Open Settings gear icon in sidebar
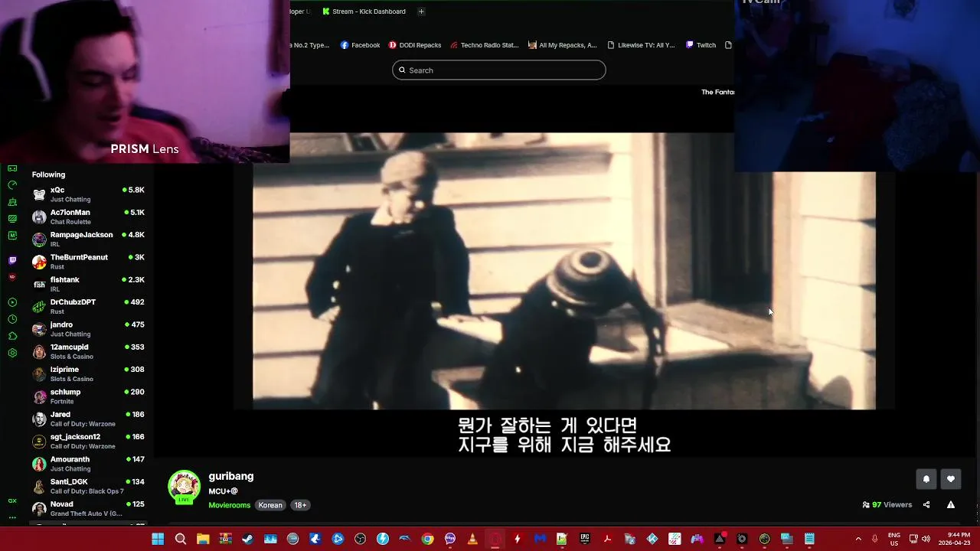 [12, 353]
